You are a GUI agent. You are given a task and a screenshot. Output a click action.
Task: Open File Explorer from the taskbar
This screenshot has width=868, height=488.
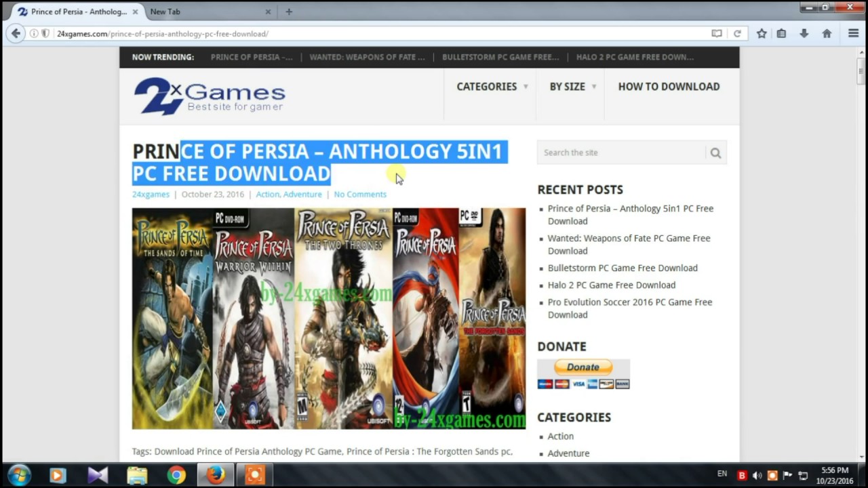pyautogui.click(x=137, y=475)
